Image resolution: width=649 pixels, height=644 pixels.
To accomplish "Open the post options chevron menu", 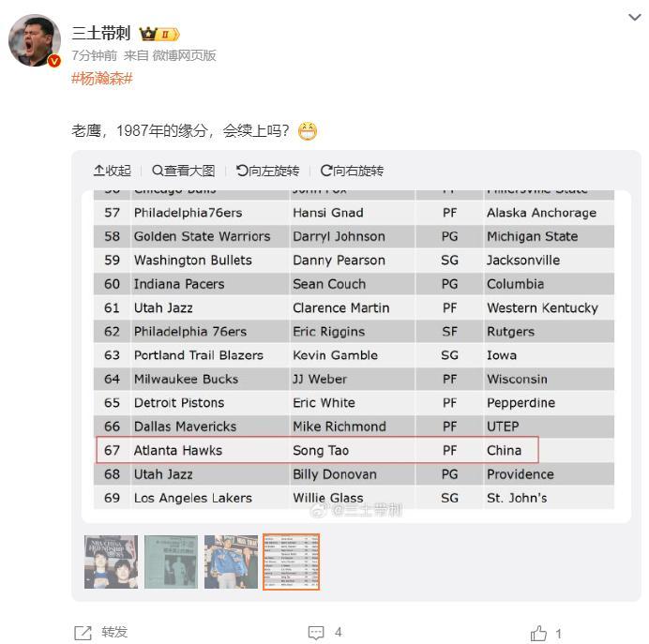I will pyautogui.click(x=634, y=17).
